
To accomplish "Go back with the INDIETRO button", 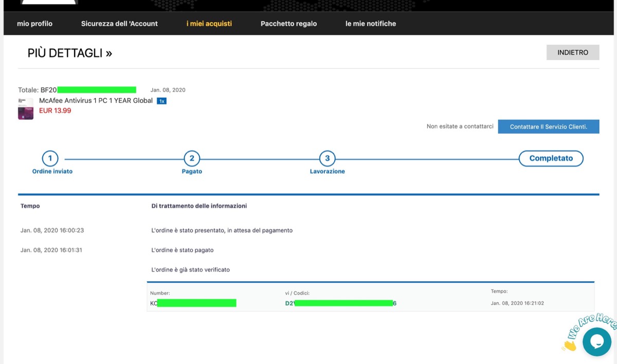I will [x=573, y=52].
